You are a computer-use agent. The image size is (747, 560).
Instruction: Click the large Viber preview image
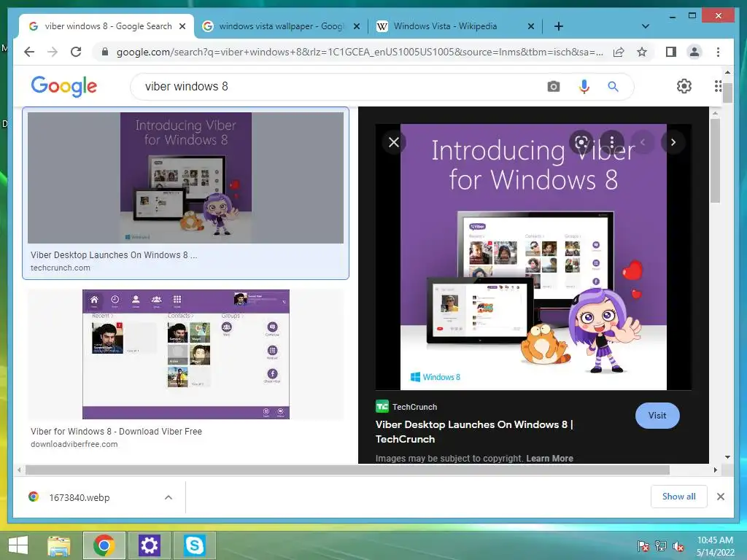[533, 257]
